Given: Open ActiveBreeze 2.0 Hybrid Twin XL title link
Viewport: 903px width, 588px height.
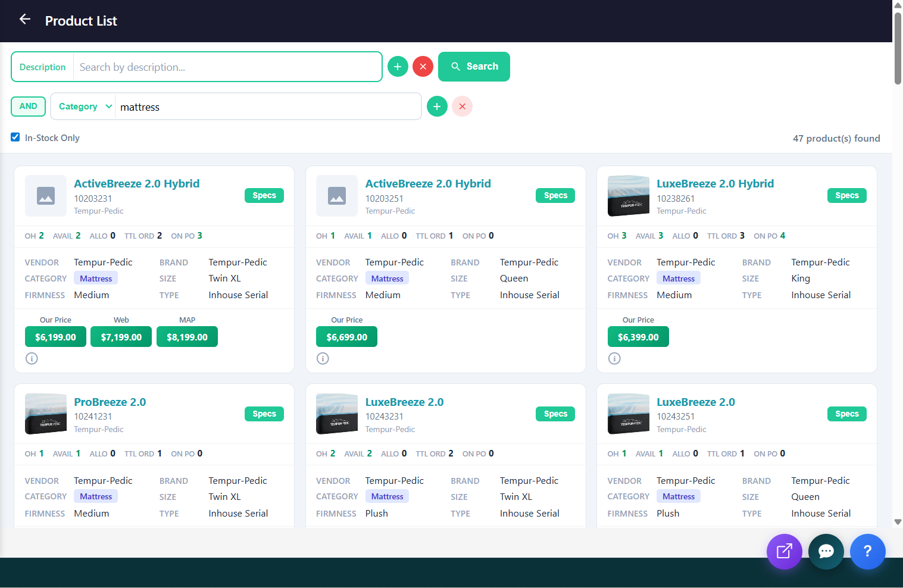Looking at the screenshot, I should point(137,184).
